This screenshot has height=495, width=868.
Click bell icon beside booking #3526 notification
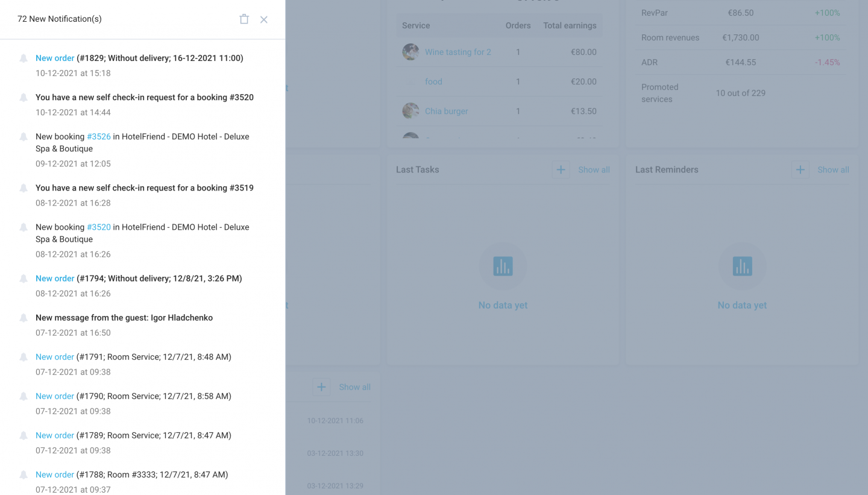tap(24, 137)
